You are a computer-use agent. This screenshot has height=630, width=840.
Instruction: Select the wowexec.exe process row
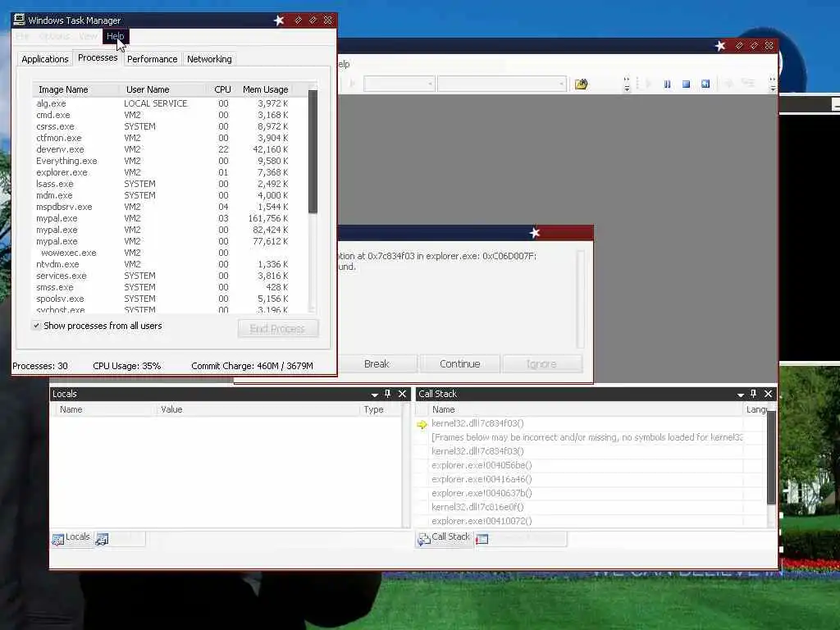pyautogui.click(x=162, y=253)
